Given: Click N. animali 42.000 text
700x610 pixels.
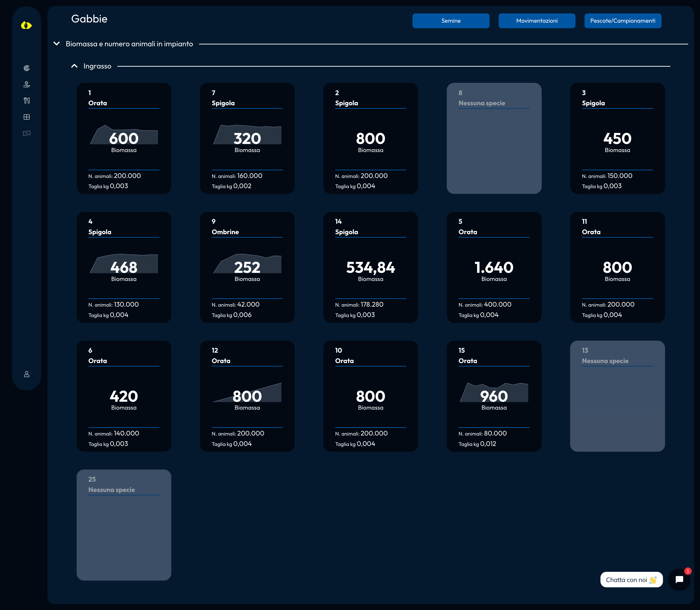Looking at the screenshot, I should click(x=236, y=305).
